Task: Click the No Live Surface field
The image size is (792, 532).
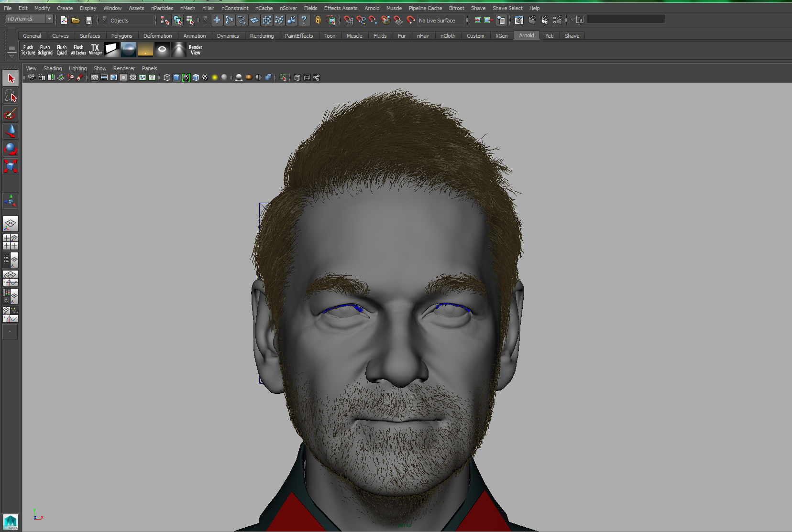Action: coord(440,20)
